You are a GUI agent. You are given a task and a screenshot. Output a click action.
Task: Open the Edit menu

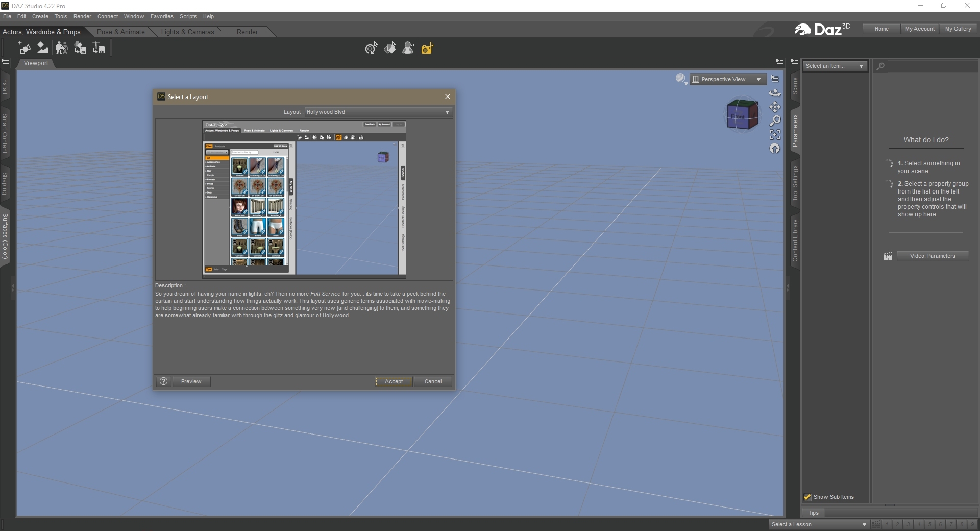pos(21,16)
